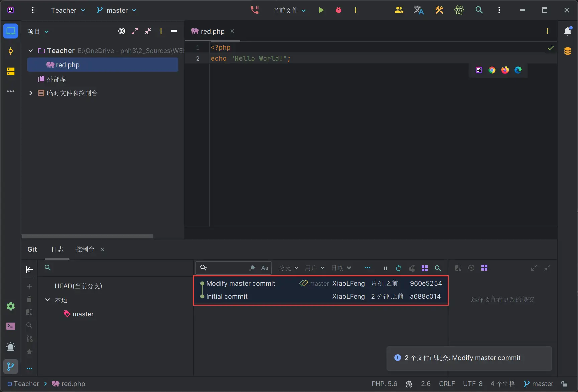Screen dimensions: 578x392
Task: Close the red.php editor tab
Action: [x=232, y=31]
